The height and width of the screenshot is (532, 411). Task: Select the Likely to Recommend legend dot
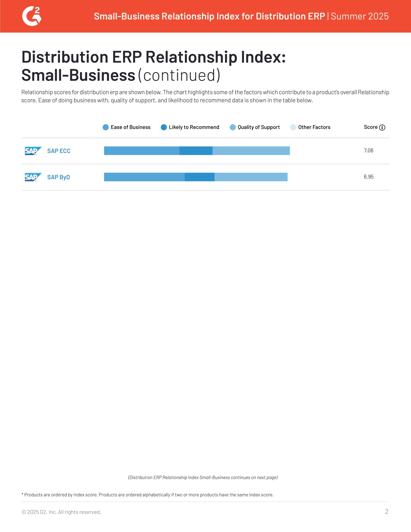point(164,127)
